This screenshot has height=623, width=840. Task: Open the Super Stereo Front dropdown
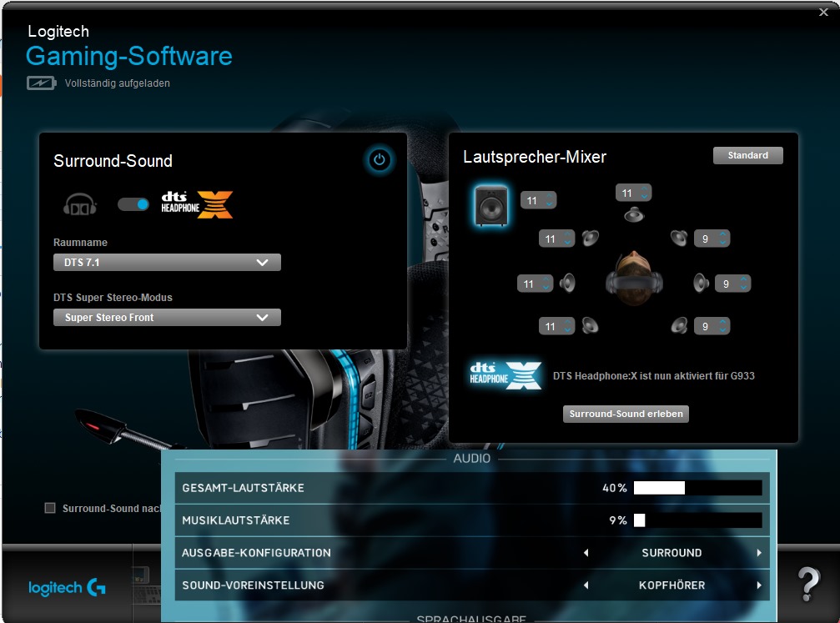tap(167, 317)
